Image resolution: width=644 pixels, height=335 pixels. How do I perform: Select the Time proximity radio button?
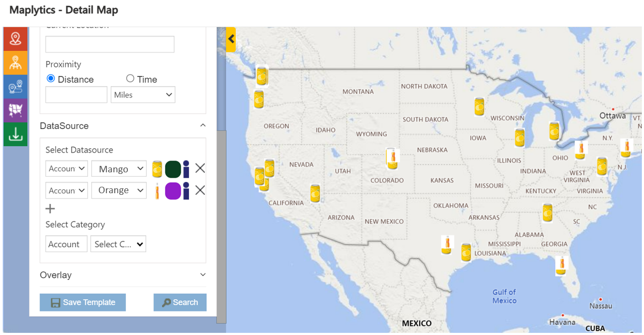(130, 79)
